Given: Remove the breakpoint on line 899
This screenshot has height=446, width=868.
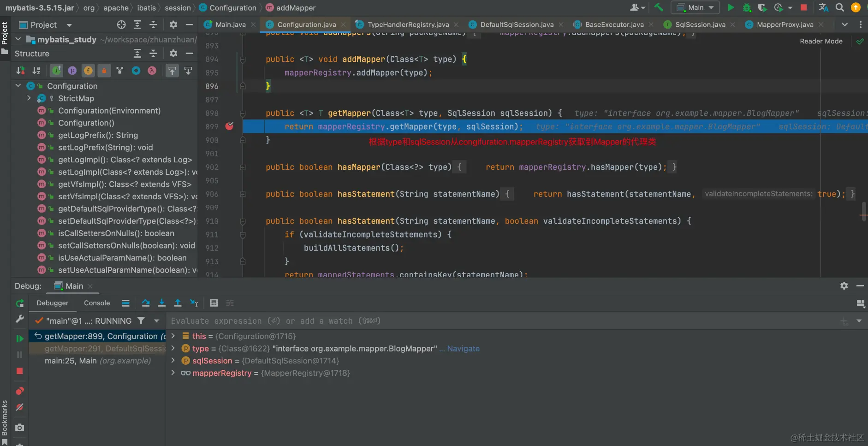Looking at the screenshot, I should coord(229,126).
